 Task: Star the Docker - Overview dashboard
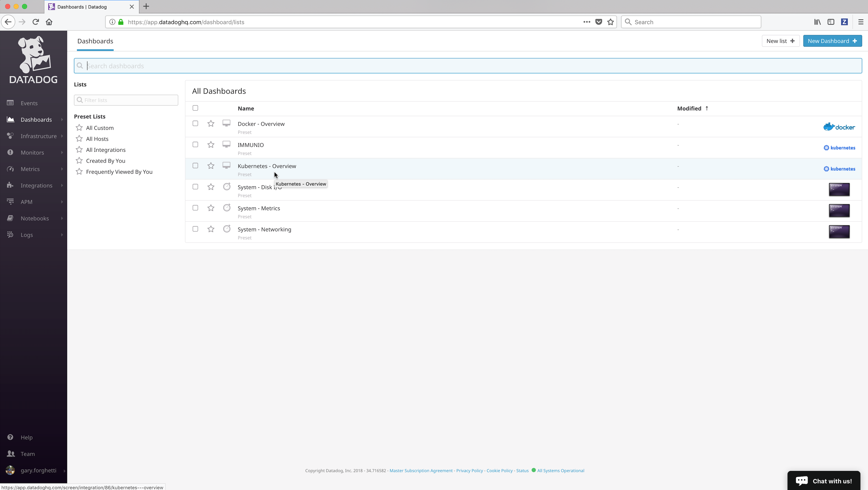tap(211, 124)
